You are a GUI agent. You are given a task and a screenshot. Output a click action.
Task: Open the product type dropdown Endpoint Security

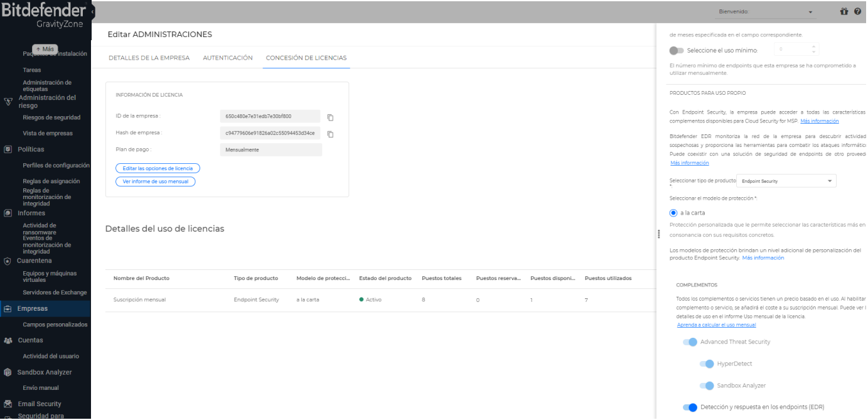[x=786, y=181]
